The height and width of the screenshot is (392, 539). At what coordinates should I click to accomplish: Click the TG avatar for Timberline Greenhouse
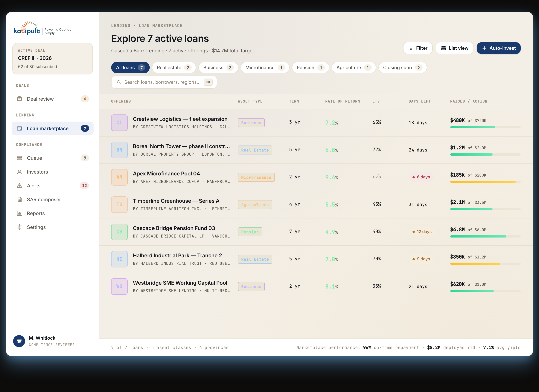click(x=119, y=205)
